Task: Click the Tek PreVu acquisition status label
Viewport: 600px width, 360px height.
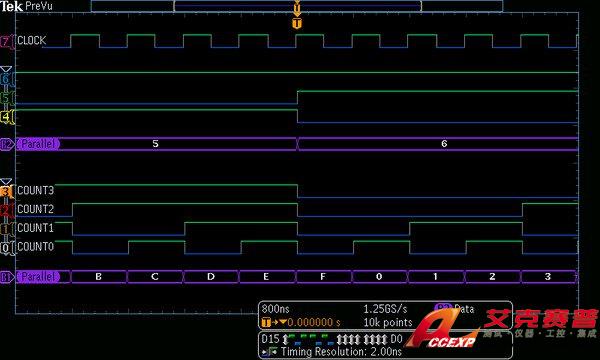Action: 26,6
